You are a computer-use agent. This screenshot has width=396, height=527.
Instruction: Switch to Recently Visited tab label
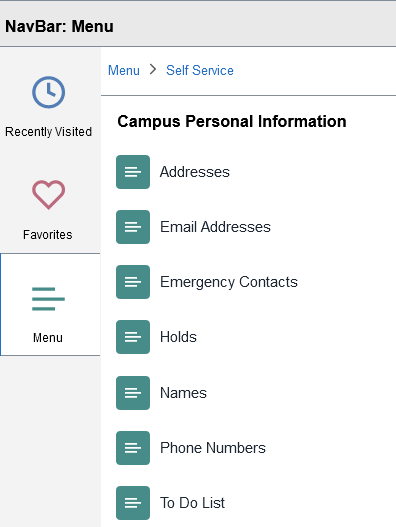(48, 132)
